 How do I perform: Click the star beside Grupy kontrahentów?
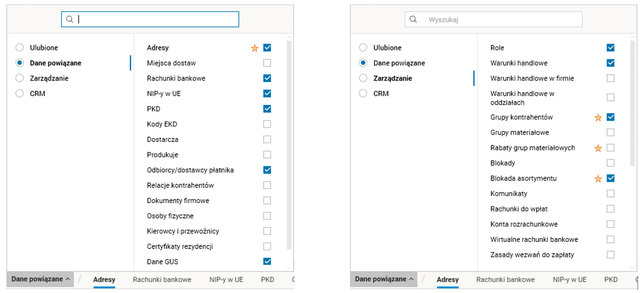pos(598,117)
